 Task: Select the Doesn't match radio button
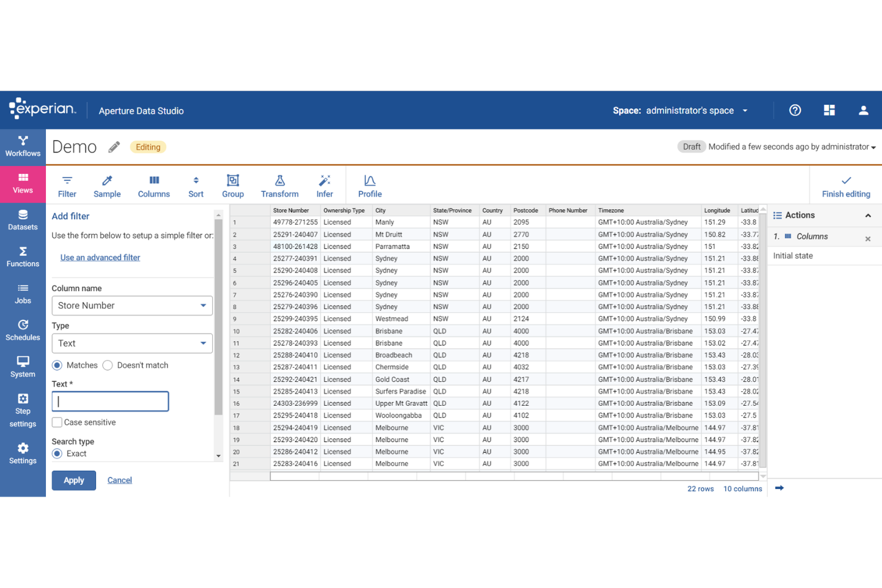tap(108, 365)
